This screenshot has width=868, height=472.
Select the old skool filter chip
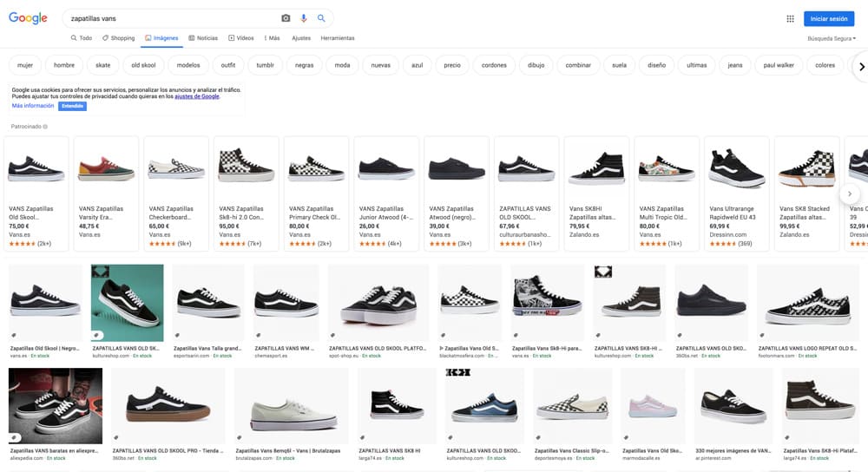point(143,65)
